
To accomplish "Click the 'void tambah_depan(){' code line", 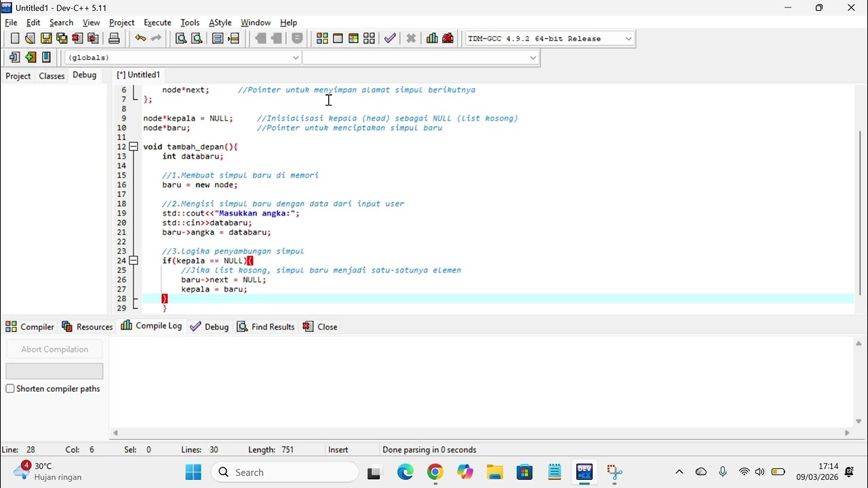I will (191, 146).
